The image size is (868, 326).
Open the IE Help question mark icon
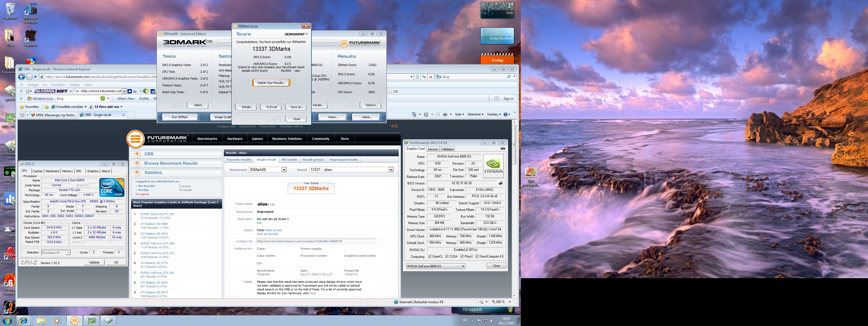tap(505, 114)
